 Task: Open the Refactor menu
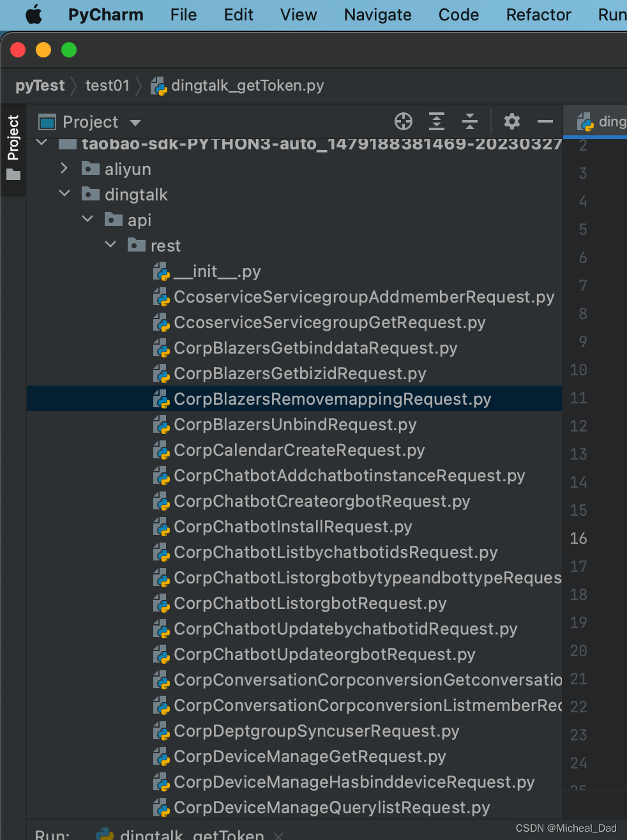[x=538, y=15]
